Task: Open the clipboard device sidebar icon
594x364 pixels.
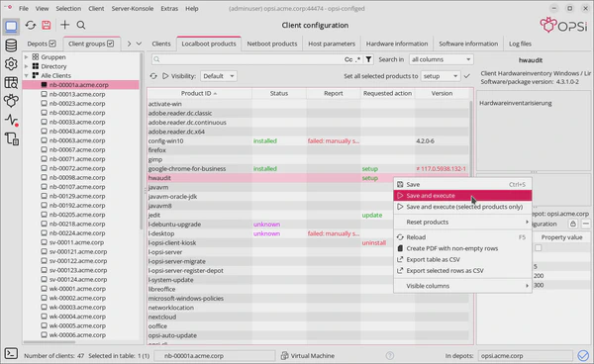Action: pyautogui.click(x=11, y=138)
